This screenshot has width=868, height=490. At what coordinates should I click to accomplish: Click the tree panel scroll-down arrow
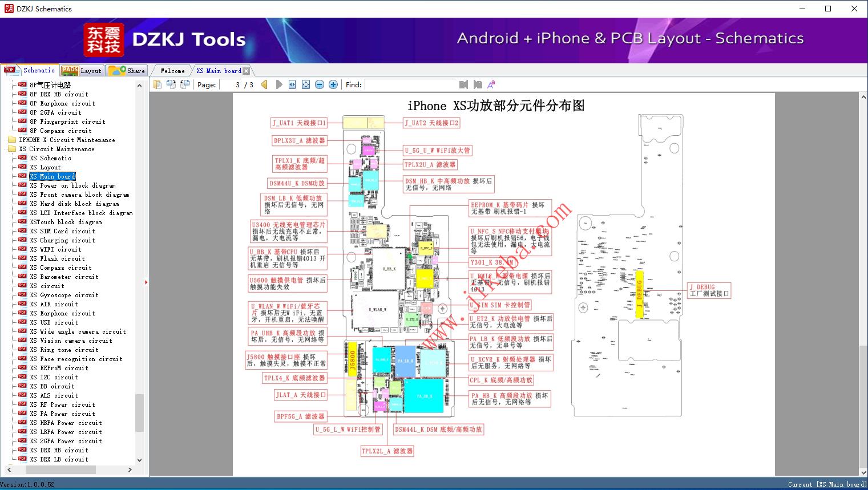point(139,460)
